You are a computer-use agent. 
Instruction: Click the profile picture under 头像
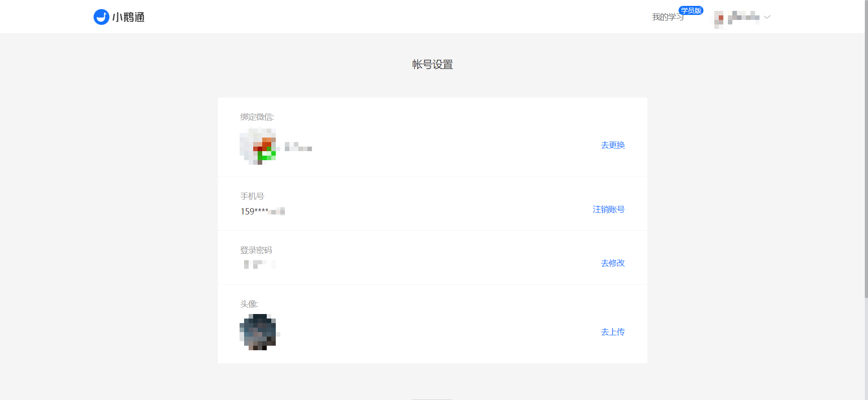(259, 332)
